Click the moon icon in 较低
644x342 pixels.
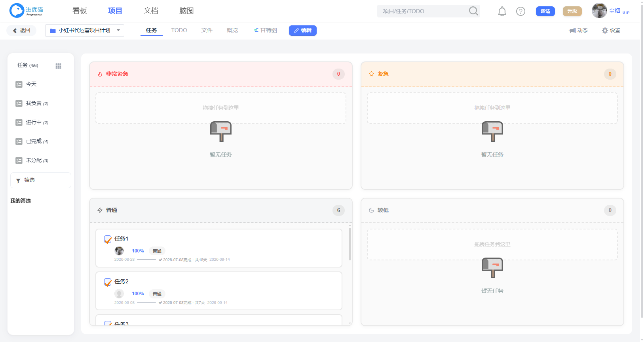(x=371, y=210)
